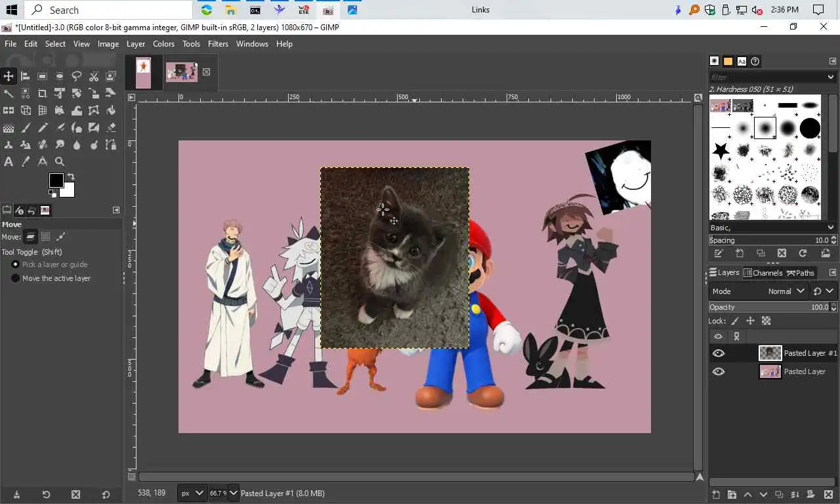The height and width of the screenshot is (504, 840).
Task: Select the Color Picker eyedropper tool
Action: click(26, 161)
